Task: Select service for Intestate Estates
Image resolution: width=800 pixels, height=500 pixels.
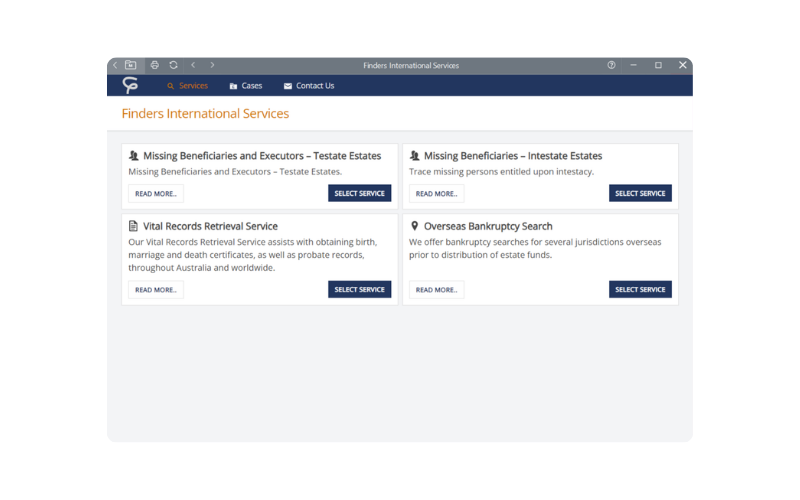Action: (640, 193)
